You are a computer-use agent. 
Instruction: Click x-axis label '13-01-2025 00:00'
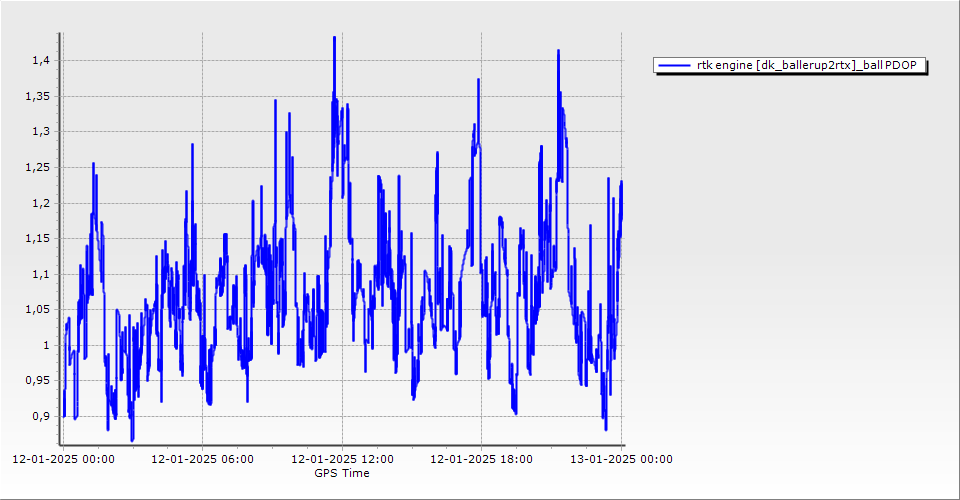click(x=621, y=459)
